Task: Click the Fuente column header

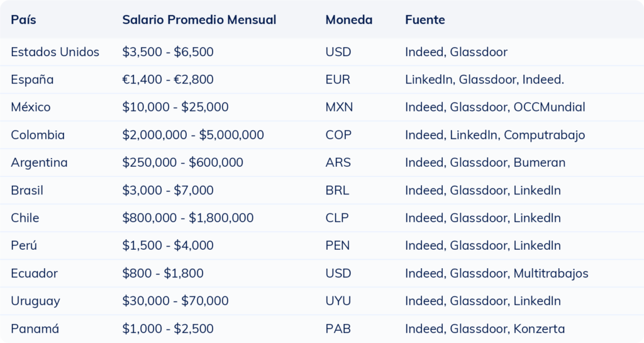Action: [x=425, y=20]
